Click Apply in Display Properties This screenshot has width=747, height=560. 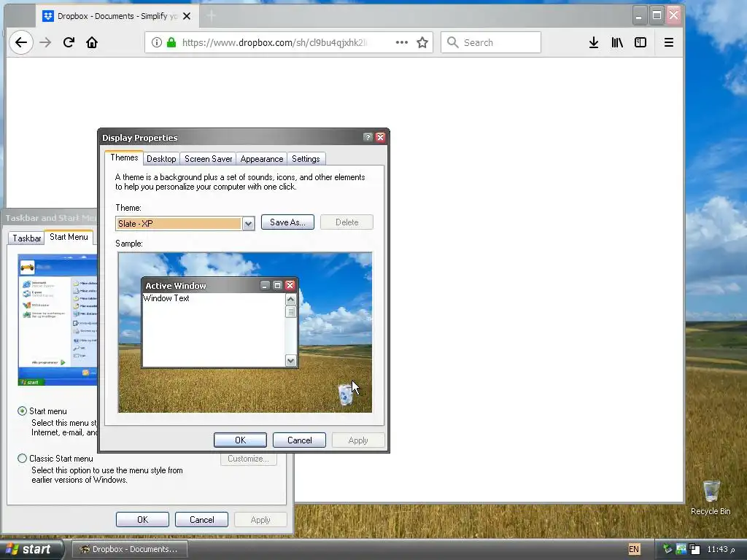pyautogui.click(x=358, y=440)
